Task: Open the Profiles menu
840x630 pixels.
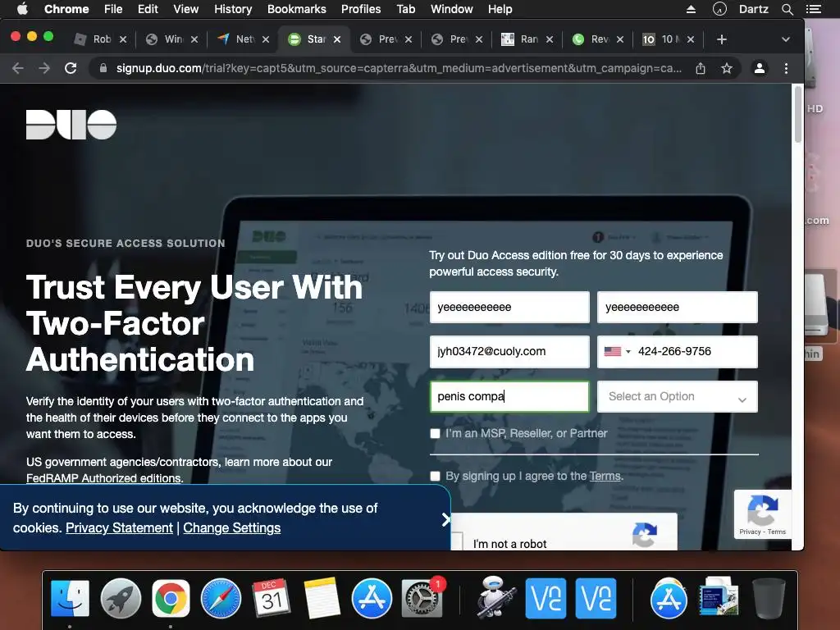Action: pyautogui.click(x=361, y=9)
